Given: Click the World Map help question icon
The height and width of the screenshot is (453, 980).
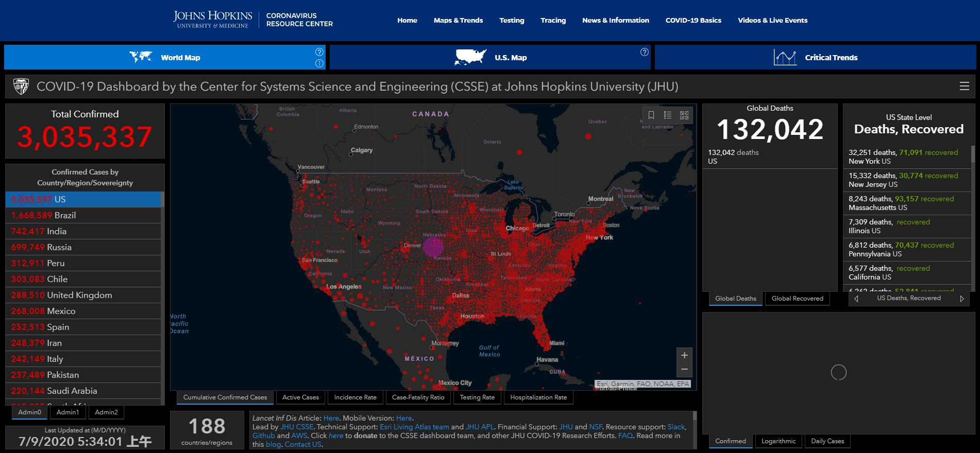Looking at the screenshot, I should pos(319,52).
